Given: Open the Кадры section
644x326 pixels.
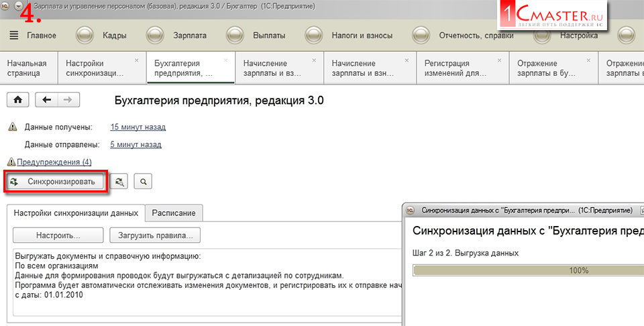Looking at the screenshot, I should [x=114, y=36].
